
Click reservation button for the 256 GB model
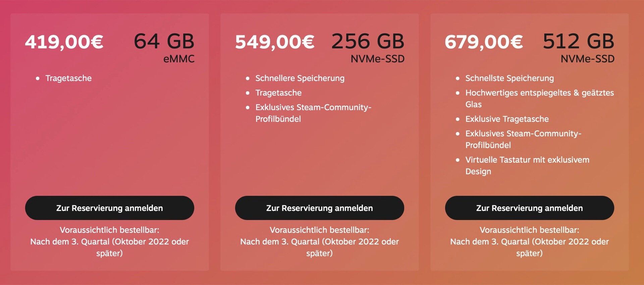point(319,208)
